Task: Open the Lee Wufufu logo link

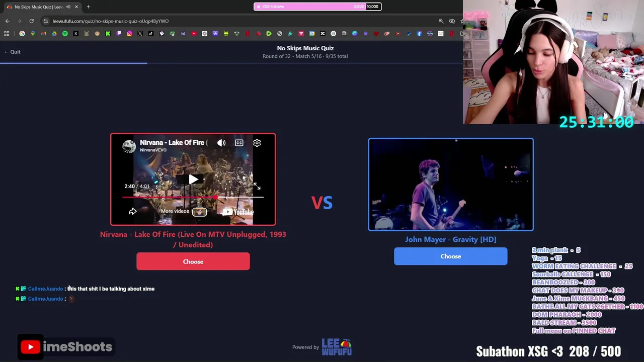Action: pyautogui.click(x=337, y=347)
